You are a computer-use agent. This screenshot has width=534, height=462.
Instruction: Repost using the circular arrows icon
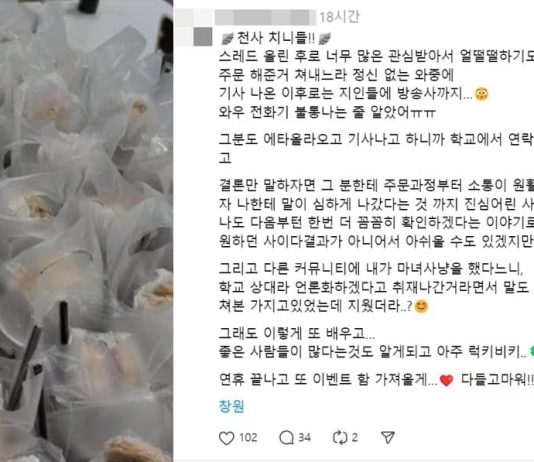[340, 437]
